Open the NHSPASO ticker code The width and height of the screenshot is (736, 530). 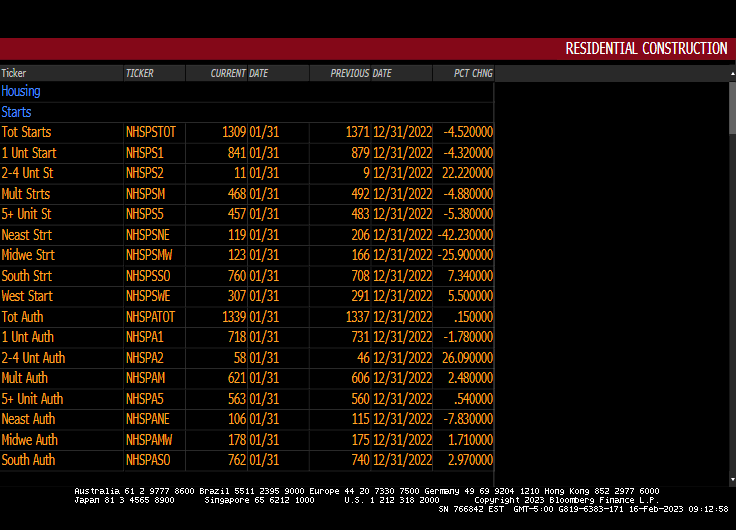click(148, 460)
